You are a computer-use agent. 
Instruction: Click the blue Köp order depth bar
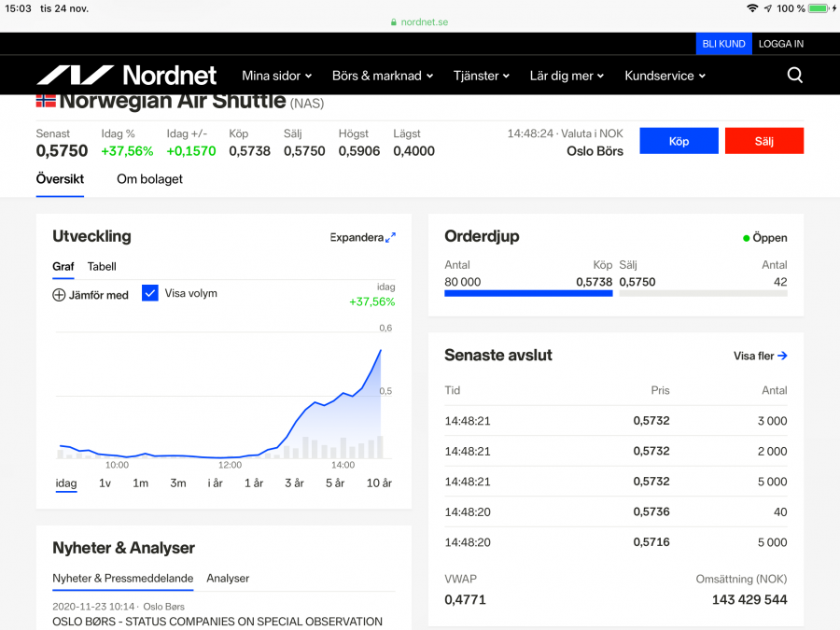coord(528,293)
